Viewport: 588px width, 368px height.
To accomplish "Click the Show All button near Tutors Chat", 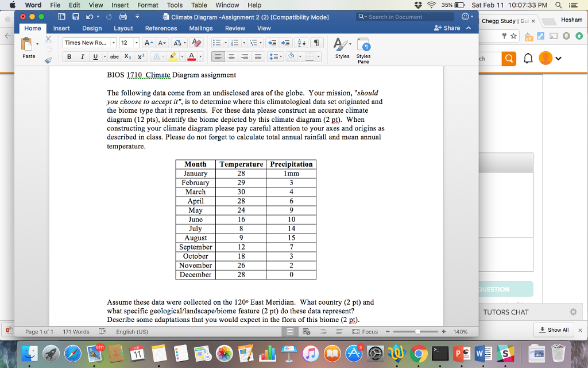I will (x=554, y=329).
